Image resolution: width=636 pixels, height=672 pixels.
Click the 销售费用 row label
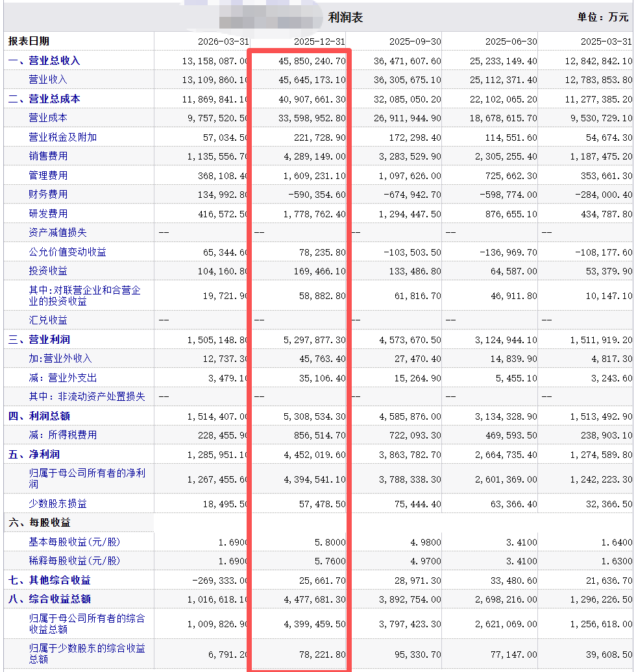[x=48, y=156]
